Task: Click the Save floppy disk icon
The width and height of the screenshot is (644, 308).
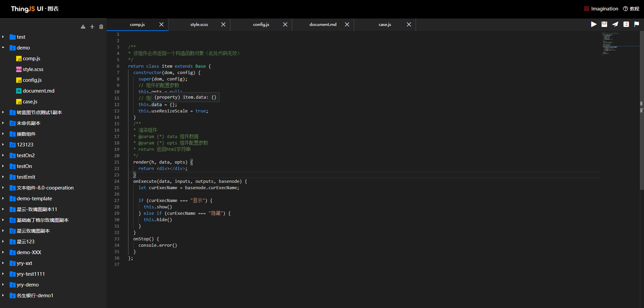Action: (604, 24)
